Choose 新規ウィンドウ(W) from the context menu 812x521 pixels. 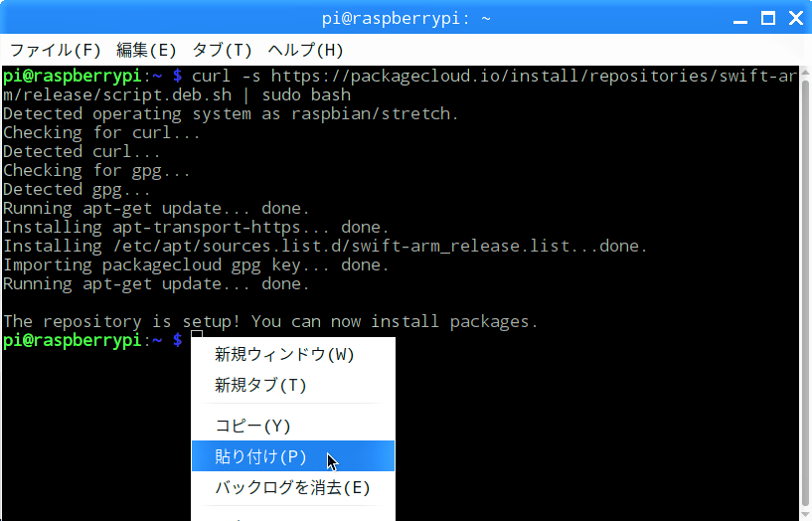point(284,354)
